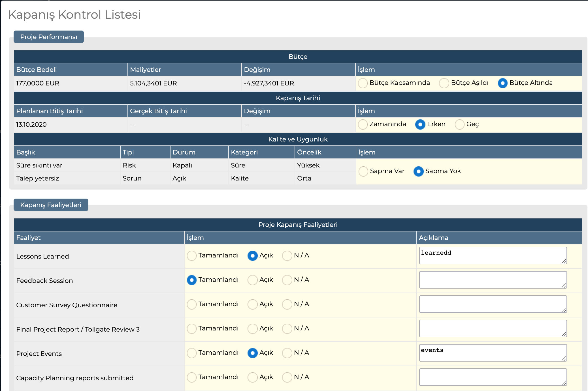Image resolution: width=588 pixels, height=391 pixels.
Task: Choose the Bütçe Aşıldı radio option
Action: coord(444,83)
